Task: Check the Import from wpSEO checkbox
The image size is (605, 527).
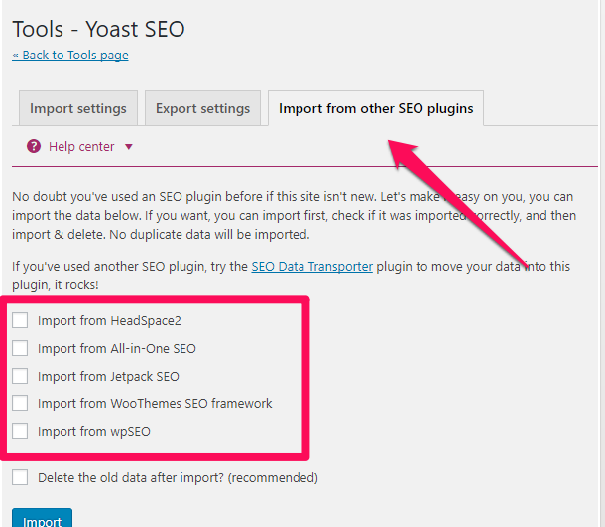Action: (x=20, y=431)
